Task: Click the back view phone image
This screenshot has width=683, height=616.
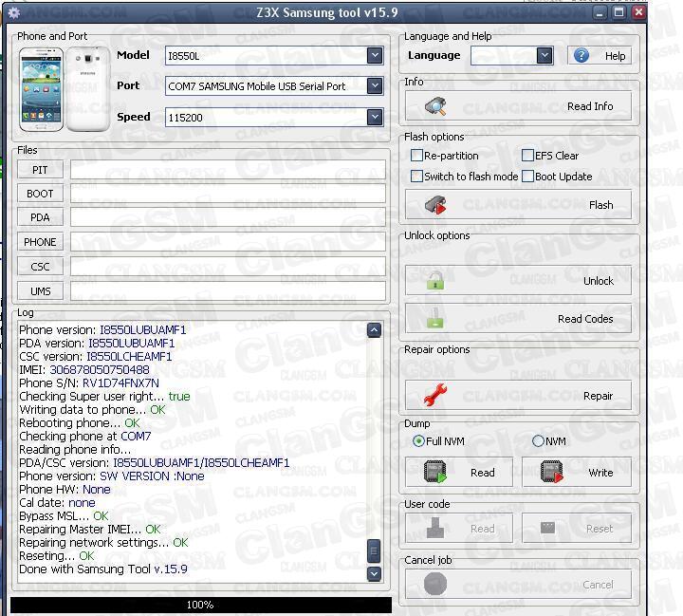Action: (x=88, y=89)
